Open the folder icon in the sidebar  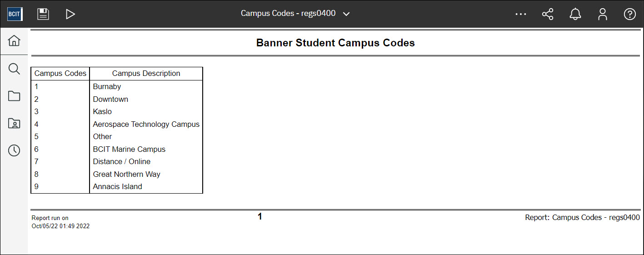pos(14,96)
